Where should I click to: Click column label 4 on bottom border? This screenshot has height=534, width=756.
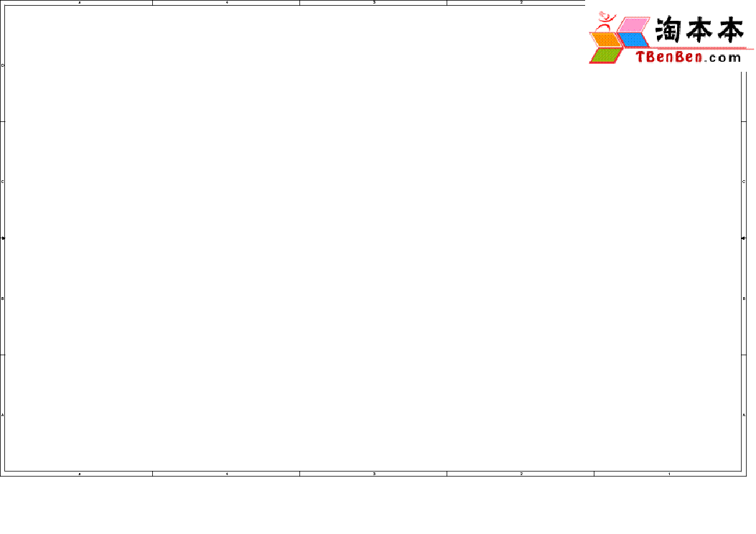pyautogui.click(x=227, y=474)
